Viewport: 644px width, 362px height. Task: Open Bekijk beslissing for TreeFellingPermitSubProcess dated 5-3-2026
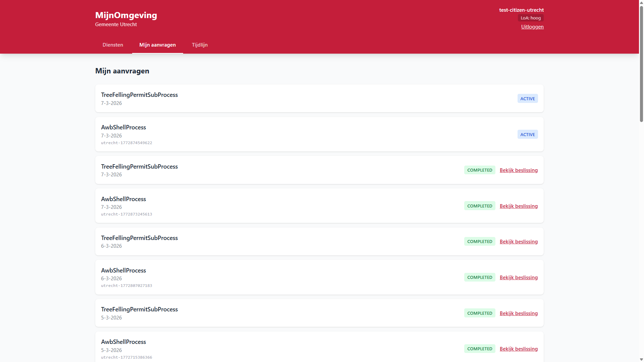coord(519,313)
